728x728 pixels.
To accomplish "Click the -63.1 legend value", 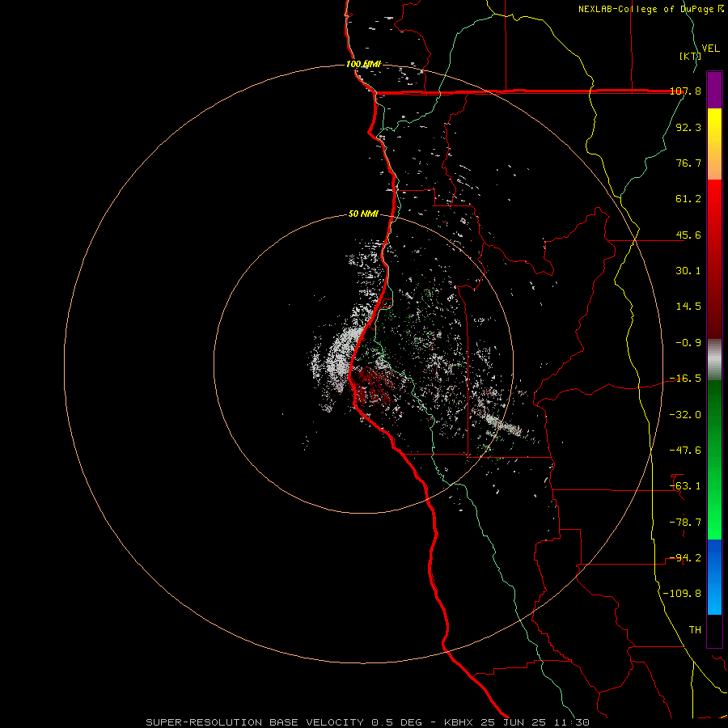I will pyautogui.click(x=685, y=486).
